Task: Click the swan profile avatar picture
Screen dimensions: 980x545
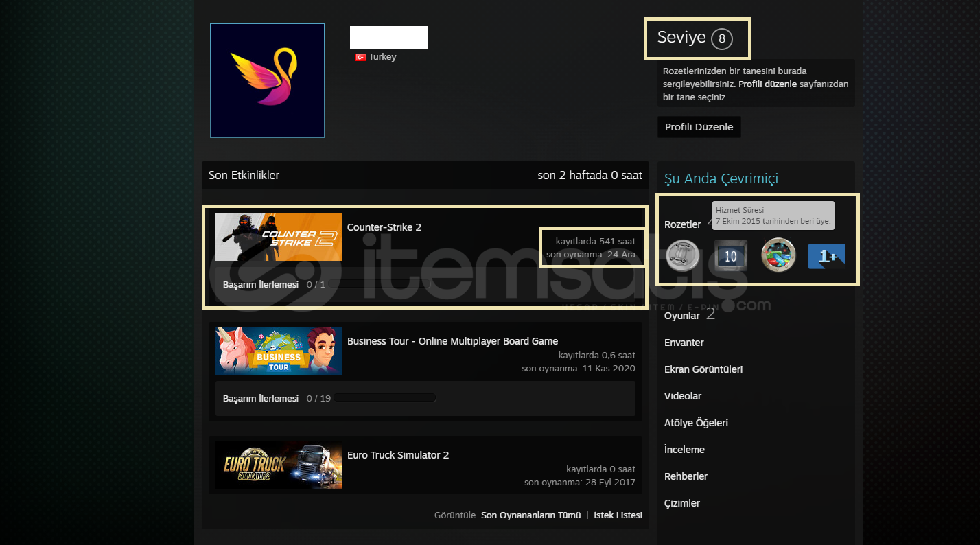Action: click(x=268, y=80)
